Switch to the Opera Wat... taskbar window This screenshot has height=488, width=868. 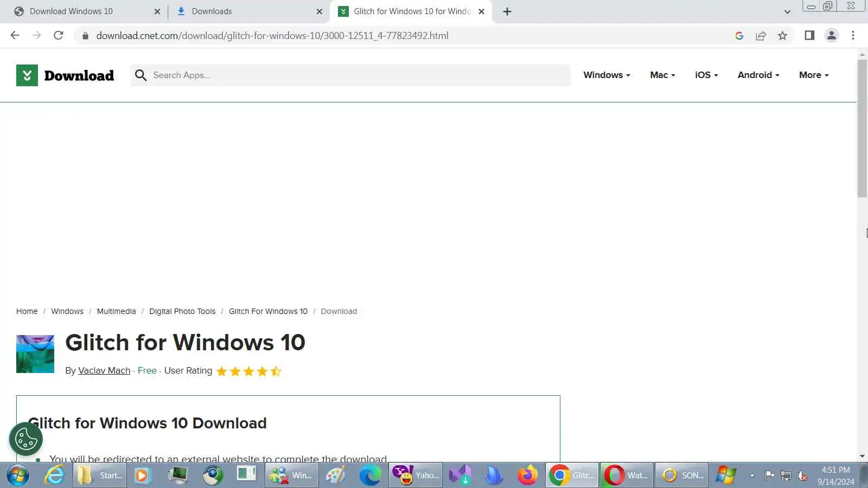[x=627, y=476]
